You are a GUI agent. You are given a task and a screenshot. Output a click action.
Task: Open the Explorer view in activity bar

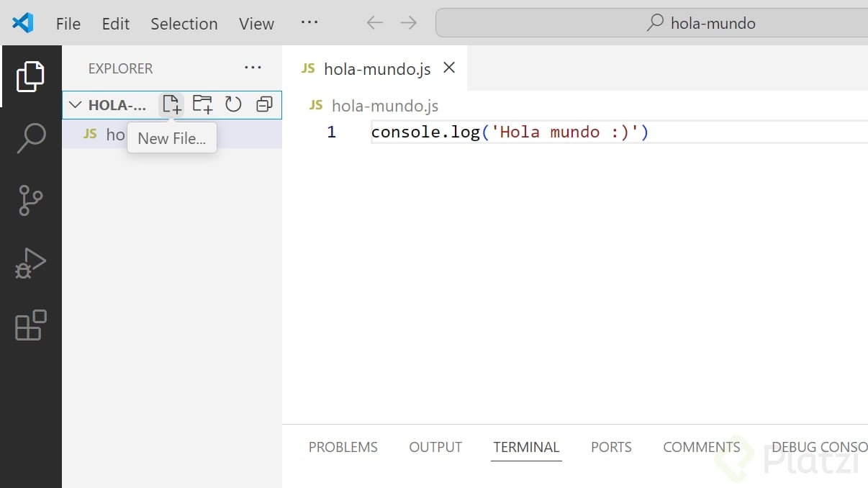[30, 76]
